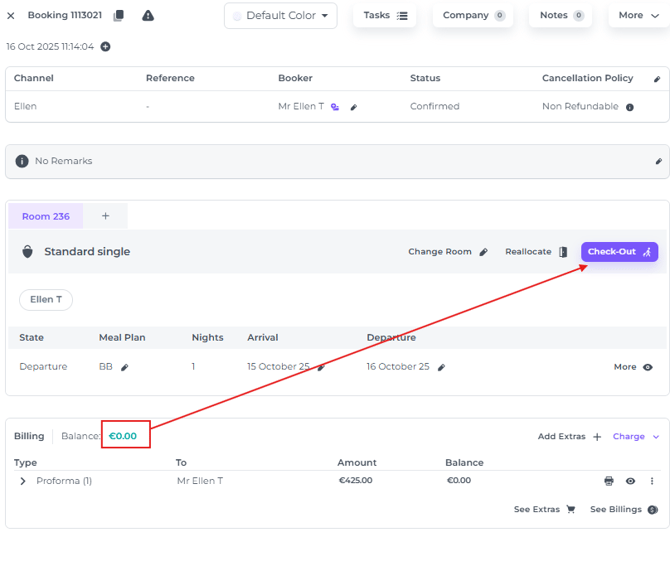This screenshot has height=571, width=670.
Task: Open the Charge dropdown
Action: coord(636,437)
